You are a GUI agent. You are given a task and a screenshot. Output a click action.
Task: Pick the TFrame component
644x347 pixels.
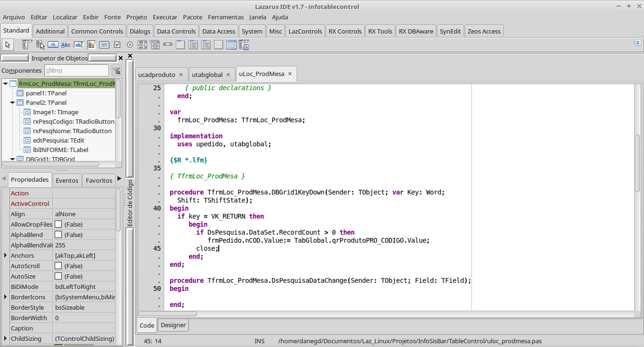231,45
